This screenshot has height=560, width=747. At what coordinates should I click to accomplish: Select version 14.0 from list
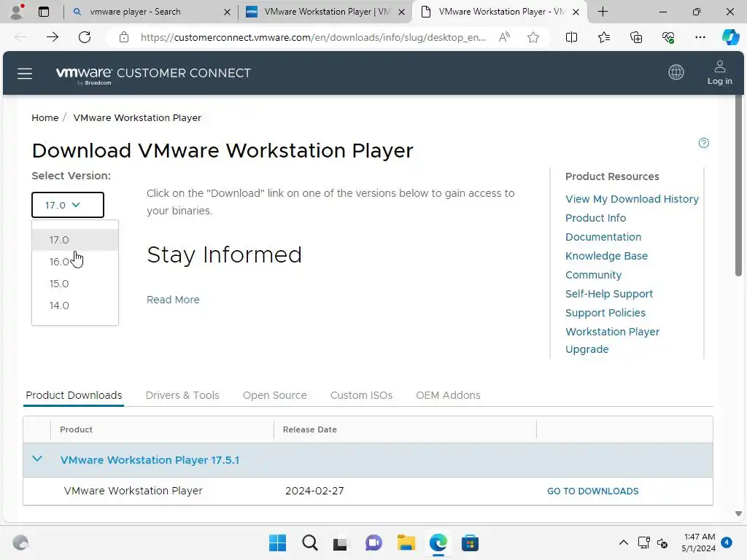[x=75, y=306]
